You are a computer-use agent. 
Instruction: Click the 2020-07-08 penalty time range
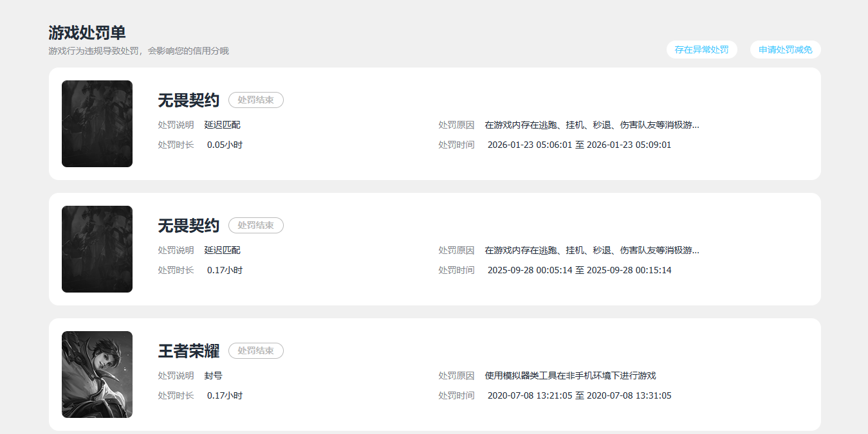[577, 395]
